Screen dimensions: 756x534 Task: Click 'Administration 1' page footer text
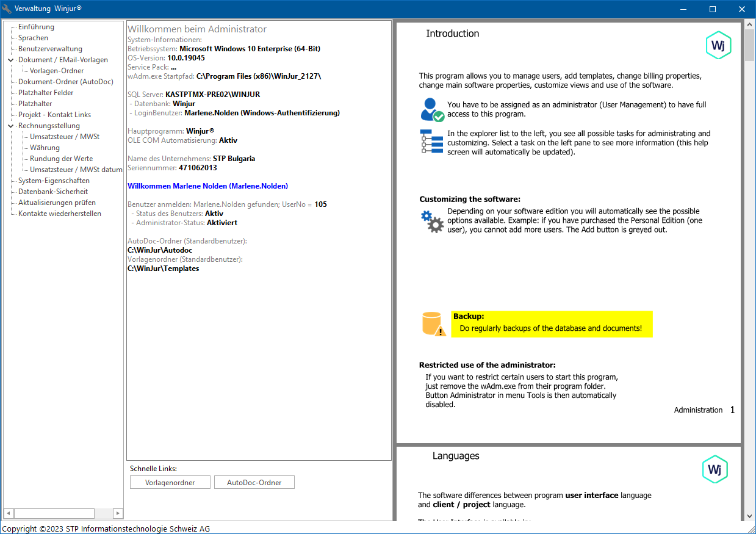[x=705, y=410]
